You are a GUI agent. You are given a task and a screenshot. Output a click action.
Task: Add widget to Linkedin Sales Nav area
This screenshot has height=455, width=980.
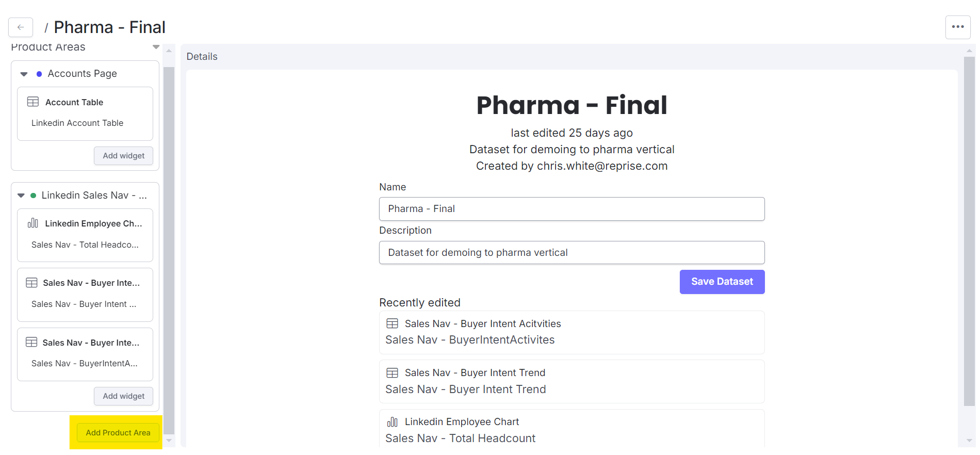123,396
